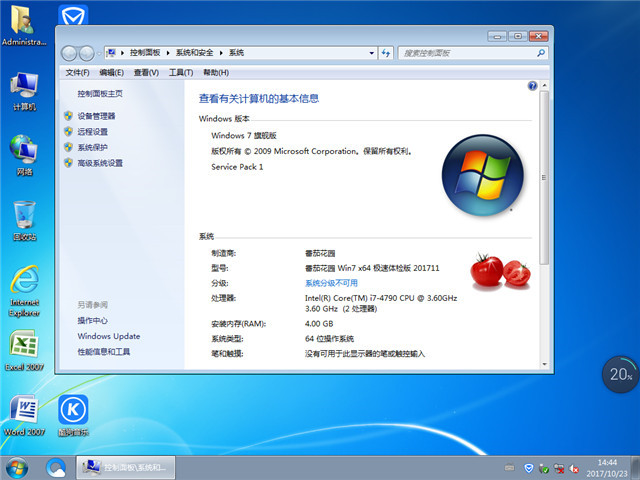Screen dimensions: 640x480
Task: Expand the recent pages dropdown next to forward
Action: click(98, 53)
